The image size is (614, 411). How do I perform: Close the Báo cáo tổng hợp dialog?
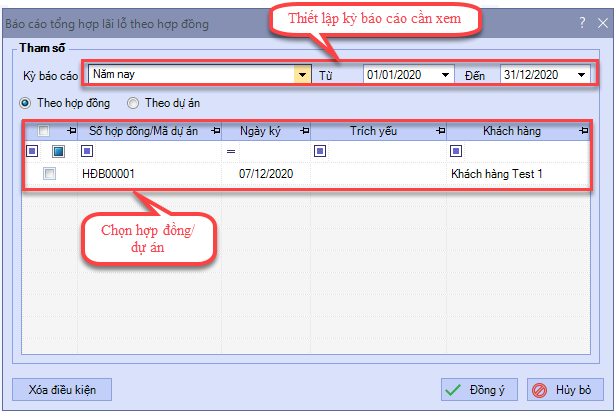click(603, 23)
